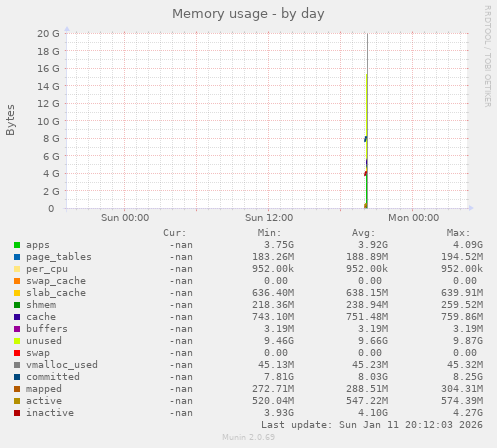Image resolution: width=497 pixels, height=448 pixels.
Task: Click the '20 G' y-axis label
Action: click(48, 34)
